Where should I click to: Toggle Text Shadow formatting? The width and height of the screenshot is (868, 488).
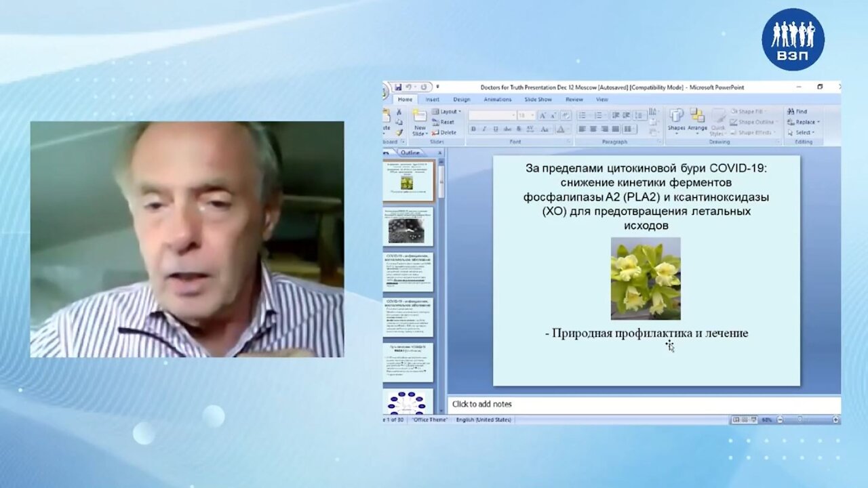tap(519, 129)
